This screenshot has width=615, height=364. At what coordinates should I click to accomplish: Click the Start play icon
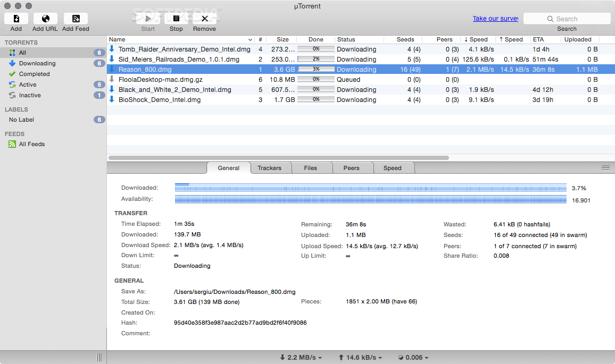click(x=148, y=19)
